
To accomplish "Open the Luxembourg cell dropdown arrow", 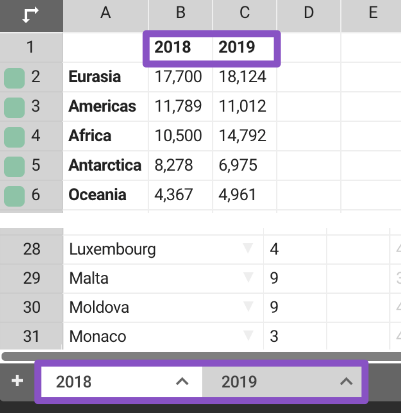I will point(248,248).
